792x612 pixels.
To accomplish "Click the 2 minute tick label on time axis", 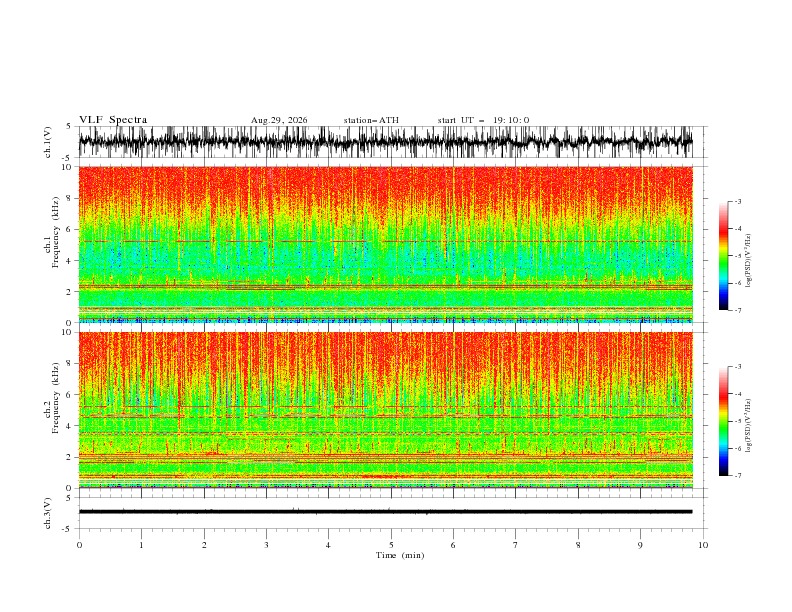I will pos(204,545).
